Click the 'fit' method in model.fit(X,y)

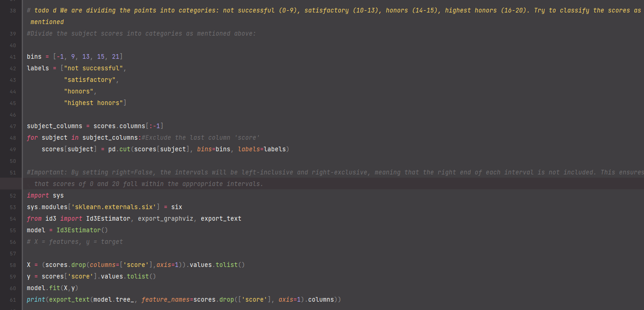pos(54,288)
